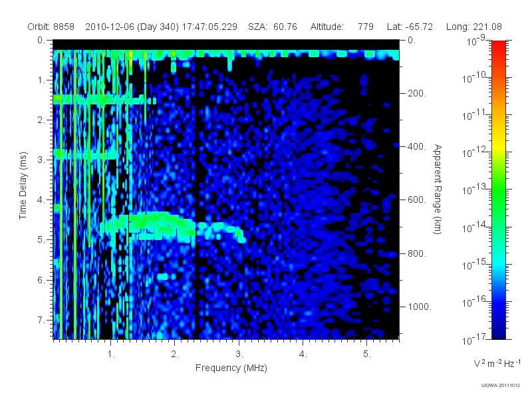Click the date '2010-12-06 (Day 340)' text
532x399 pixels.
(x=132, y=27)
